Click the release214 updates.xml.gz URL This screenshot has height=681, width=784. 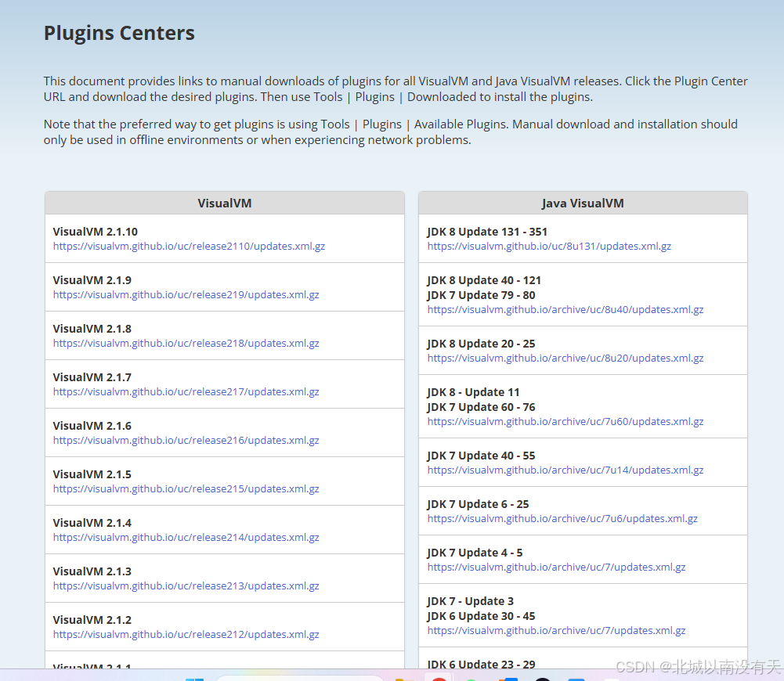point(186,537)
